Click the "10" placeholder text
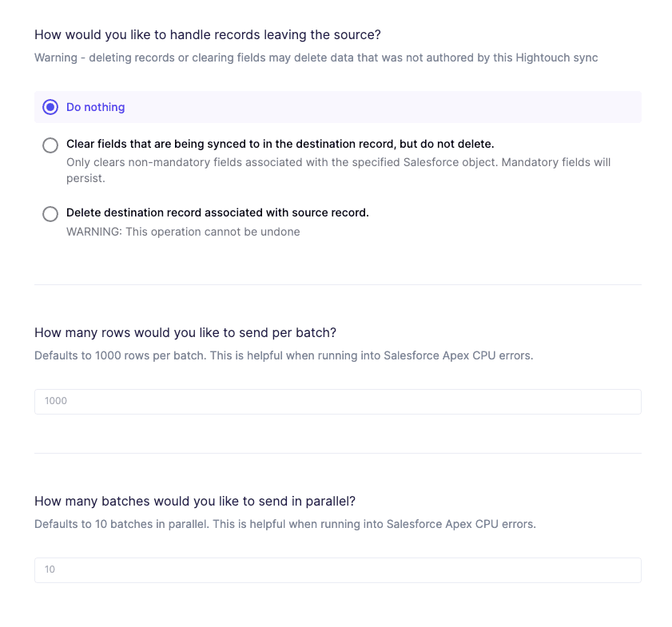 coord(50,569)
